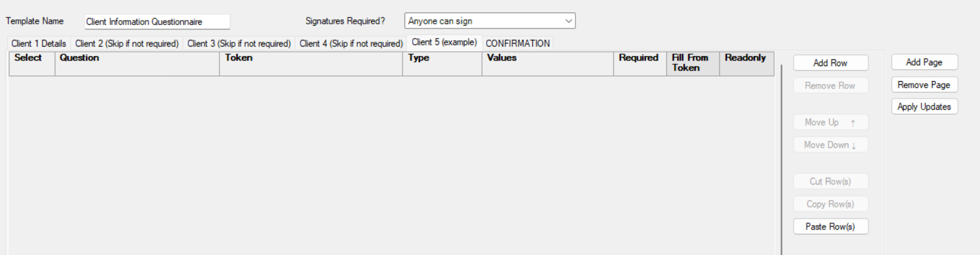Go to Client 4 (Skip if not required) tab
Viewport: 980px width, 255px height.
click(x=351, y=44)
